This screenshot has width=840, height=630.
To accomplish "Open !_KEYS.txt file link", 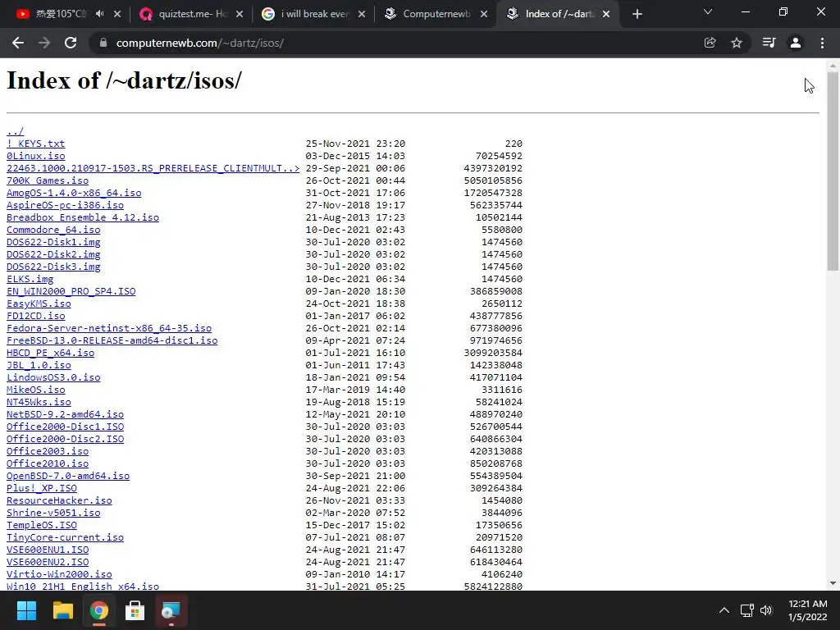I will click(36, 144).
